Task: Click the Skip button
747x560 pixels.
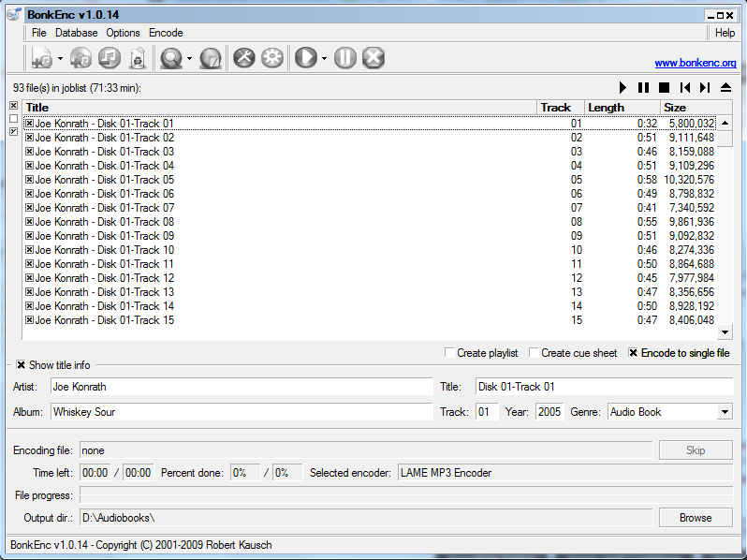Action: (x=696, y=450)
